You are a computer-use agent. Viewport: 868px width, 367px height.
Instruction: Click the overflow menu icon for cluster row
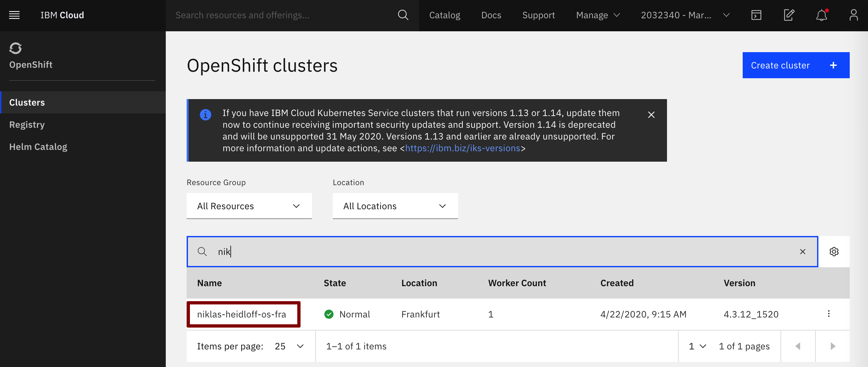(x=829, y=314)
